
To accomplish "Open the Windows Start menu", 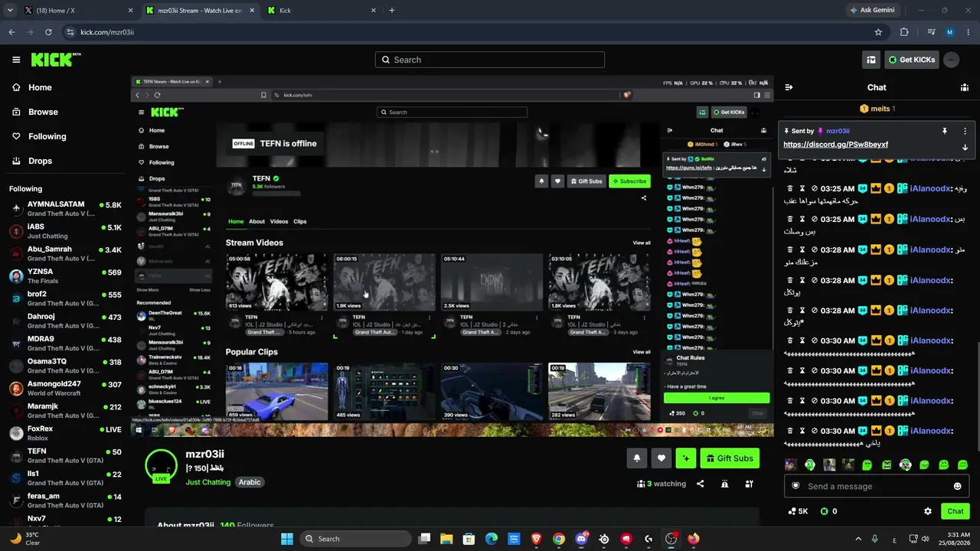I will pyautogui.click(x=287, y=539).
